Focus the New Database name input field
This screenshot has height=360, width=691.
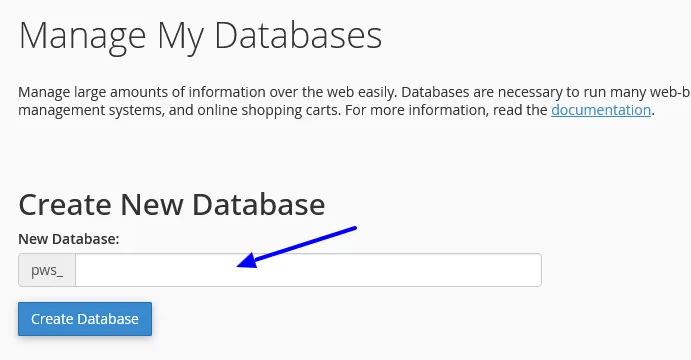pos(308,270)
